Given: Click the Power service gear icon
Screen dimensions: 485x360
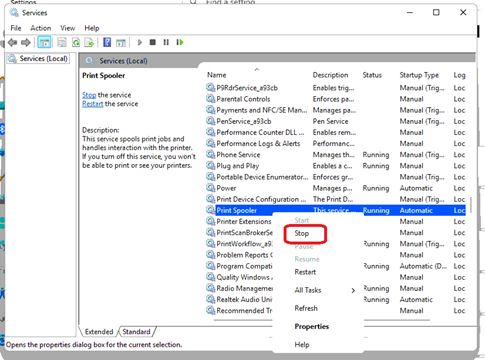Looking at the screenshot, I should tap(210, 188).
